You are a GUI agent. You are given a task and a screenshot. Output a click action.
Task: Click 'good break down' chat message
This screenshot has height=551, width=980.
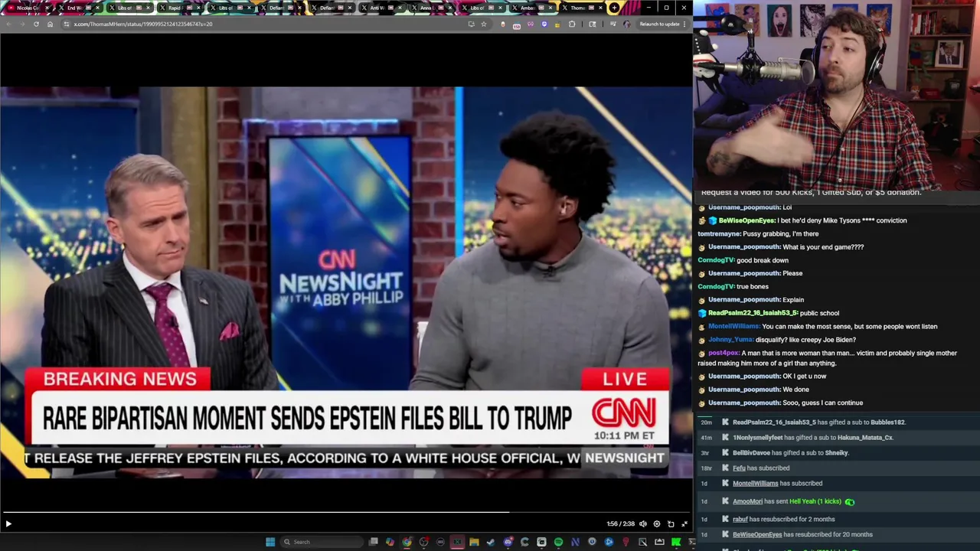(x=762, y=260)
